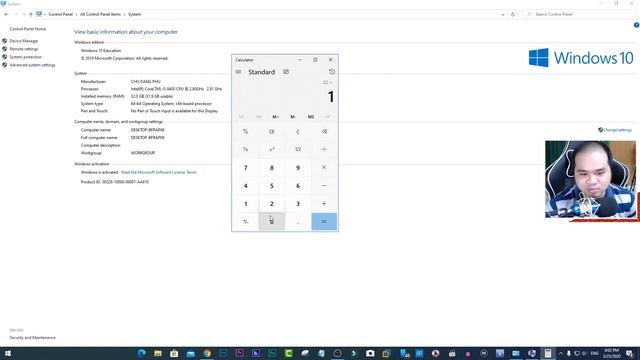Click the 7 key in Calculator
Viewport: 640px width, 360px height.
pos(245,167)
